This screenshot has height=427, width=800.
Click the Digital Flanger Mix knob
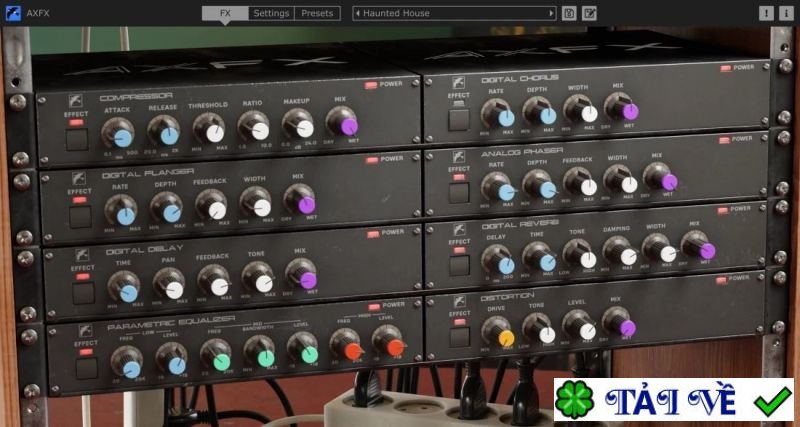point(301,200)
